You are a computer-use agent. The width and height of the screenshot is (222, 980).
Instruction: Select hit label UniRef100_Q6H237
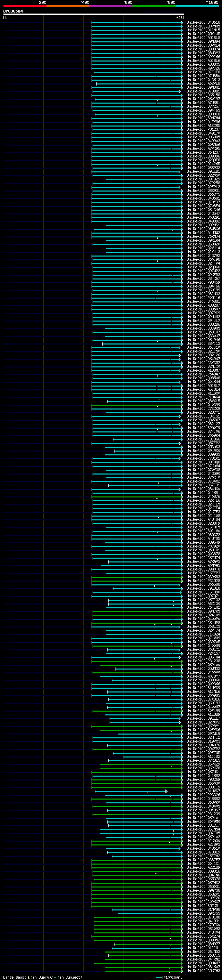pyautogui.click(x=203, y=153)
